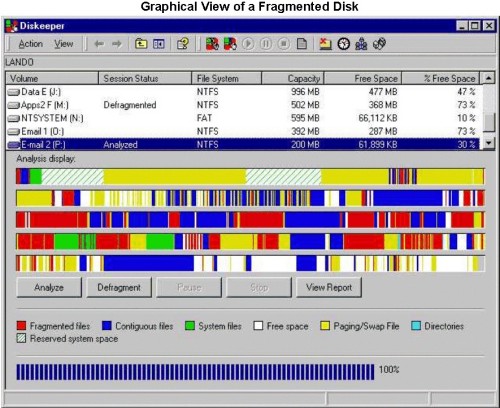Viewport: 500px width, 408px height.
Task: Click the Forward arrow toolbar icon
Action: click(117, 44)
